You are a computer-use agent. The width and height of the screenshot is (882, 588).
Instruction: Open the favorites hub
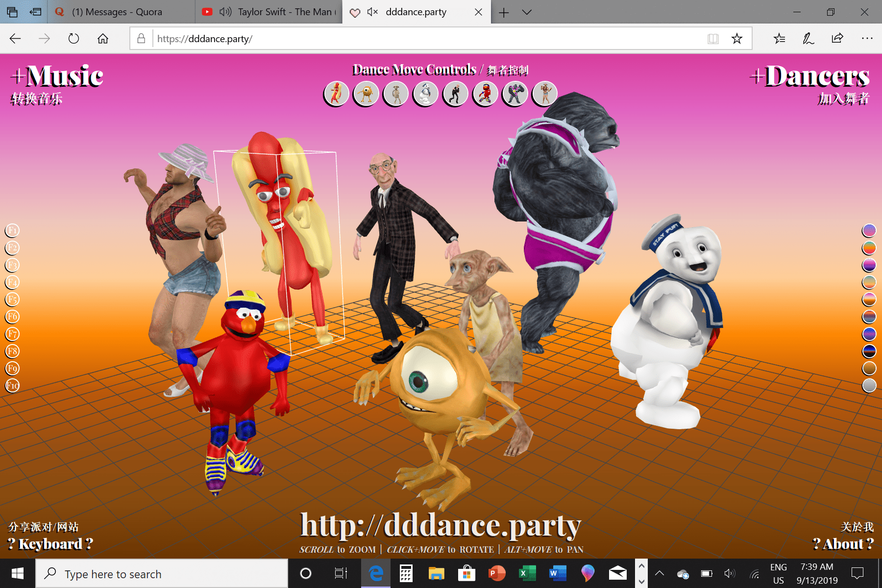779,39
